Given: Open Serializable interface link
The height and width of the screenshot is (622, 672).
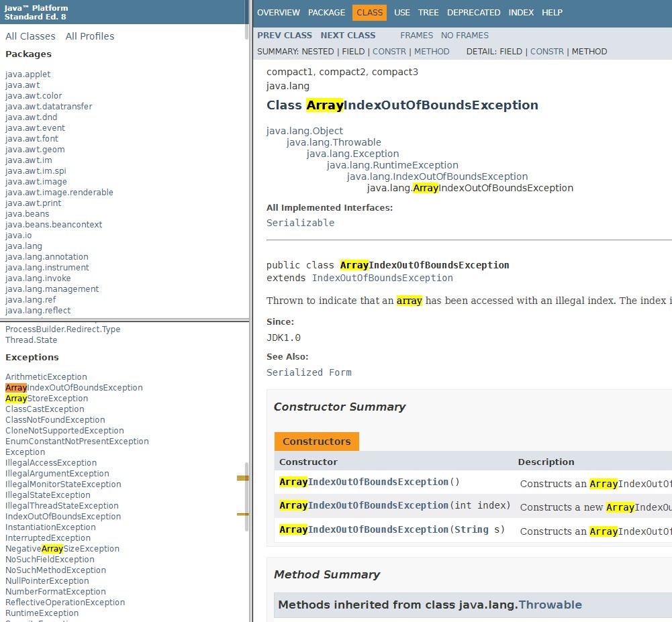Looking at the screenshot, I should 300,223.
